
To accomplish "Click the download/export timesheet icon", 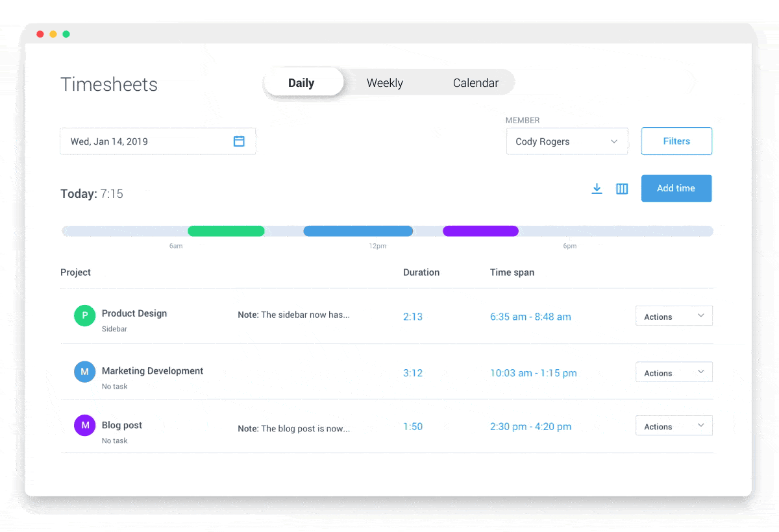I will click(597, 188).
